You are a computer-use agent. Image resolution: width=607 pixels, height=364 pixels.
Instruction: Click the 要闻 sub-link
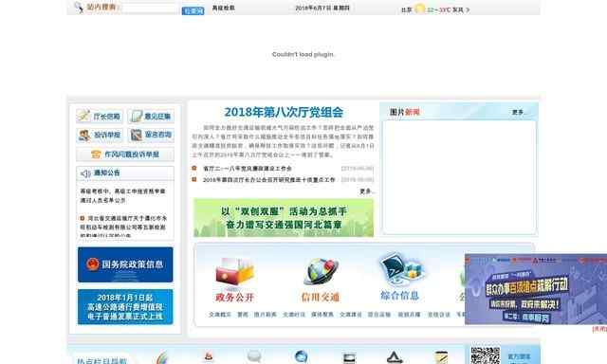pos(243,315)
